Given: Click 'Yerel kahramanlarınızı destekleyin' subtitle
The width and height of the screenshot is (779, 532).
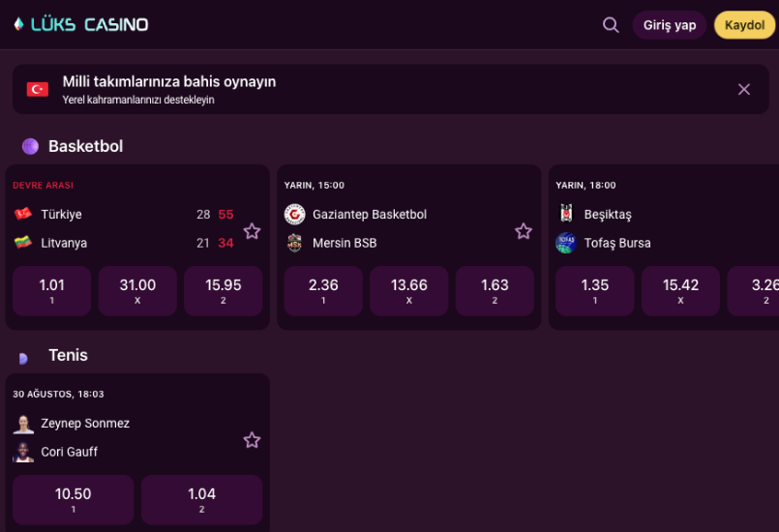Looking at the screenshot, I should (138, 100).
